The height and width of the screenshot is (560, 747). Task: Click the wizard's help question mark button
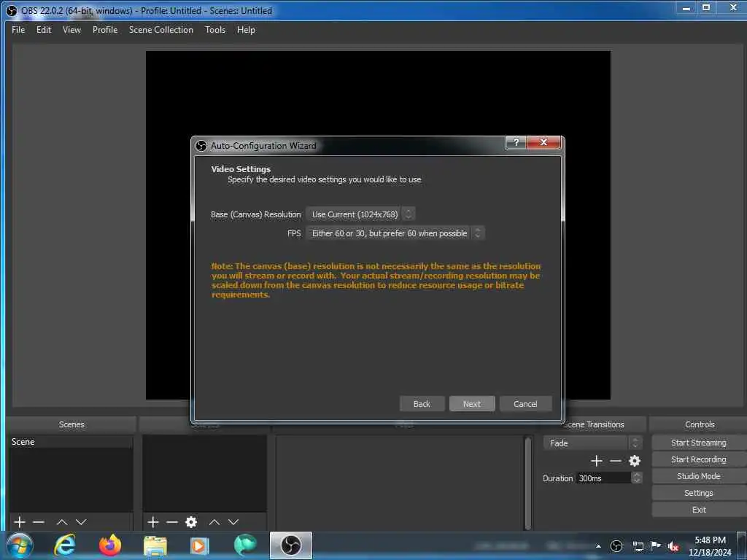point(516,142)
